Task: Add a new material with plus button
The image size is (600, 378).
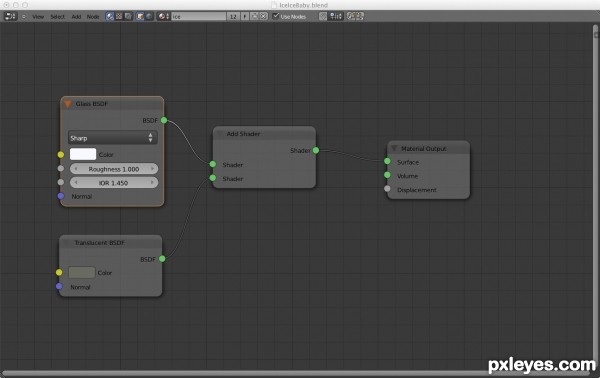Action: coord(254,16)
